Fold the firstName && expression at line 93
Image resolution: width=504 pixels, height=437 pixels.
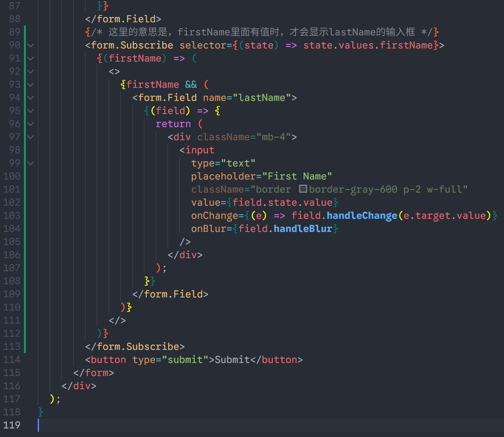(30, 85)
